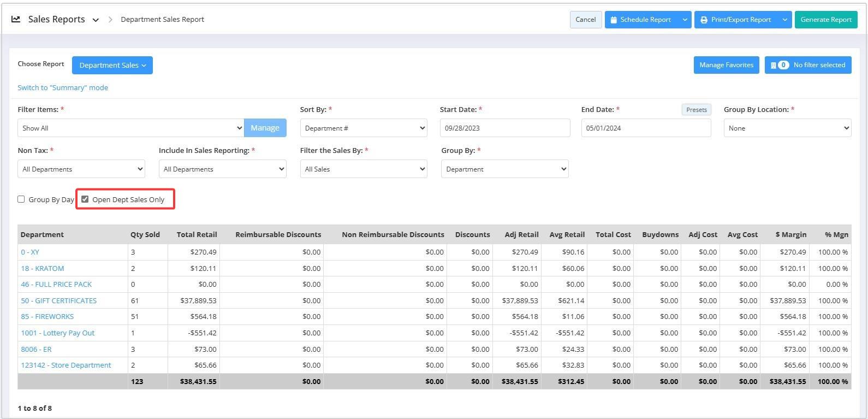The image size is (868, 419).
Task: Open 123142 - Store Department link
Action: coord(66,365)
